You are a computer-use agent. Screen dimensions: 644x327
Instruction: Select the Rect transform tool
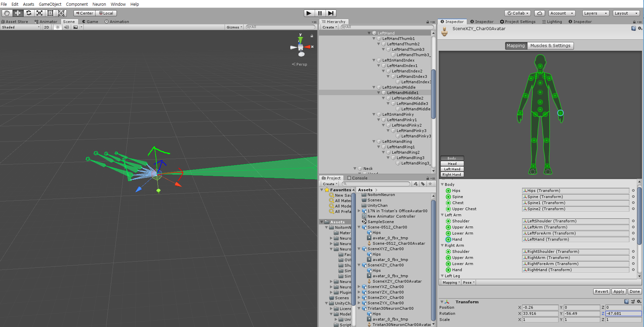50,13
